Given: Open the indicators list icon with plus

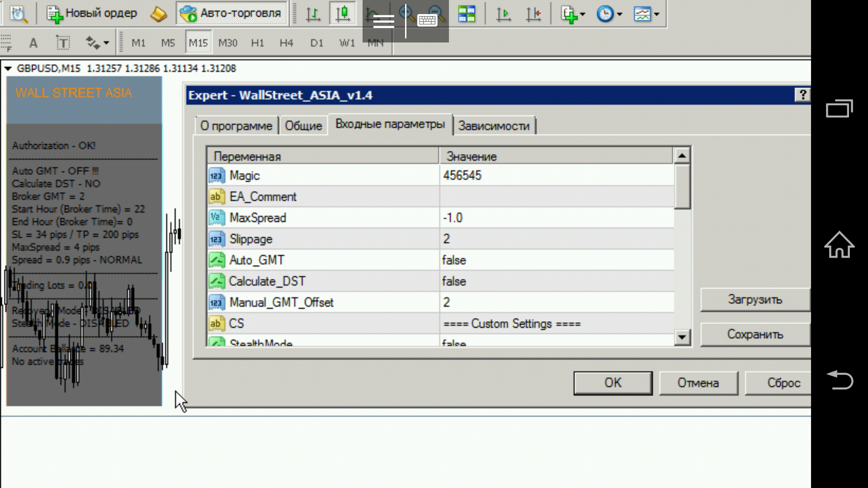Looking at the screenshot, I should [569, 14].
